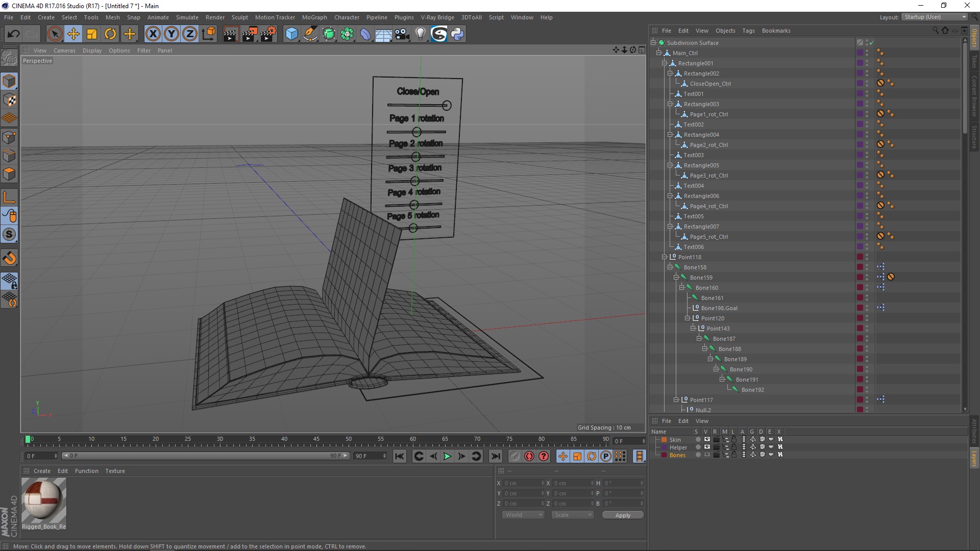
Task: Select the Live Selection tool
Action: point(55,34)
